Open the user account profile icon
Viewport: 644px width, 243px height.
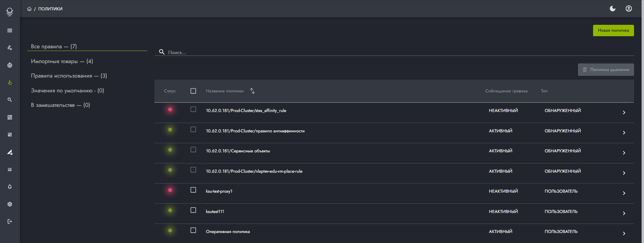tap(629, 9)
